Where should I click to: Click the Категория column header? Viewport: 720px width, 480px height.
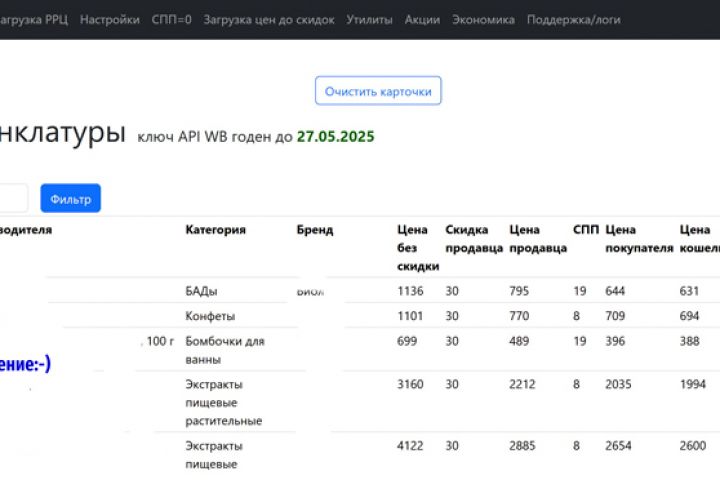point(215,230)
